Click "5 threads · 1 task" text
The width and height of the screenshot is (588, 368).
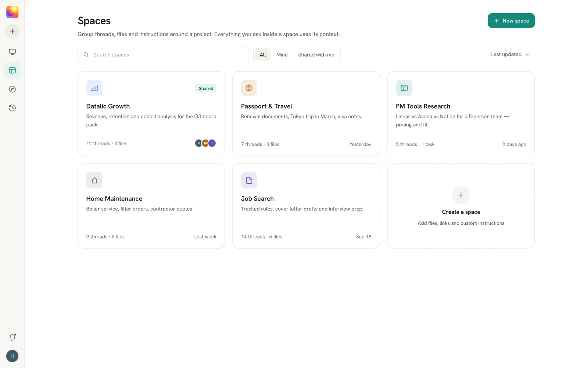(415, 144)
